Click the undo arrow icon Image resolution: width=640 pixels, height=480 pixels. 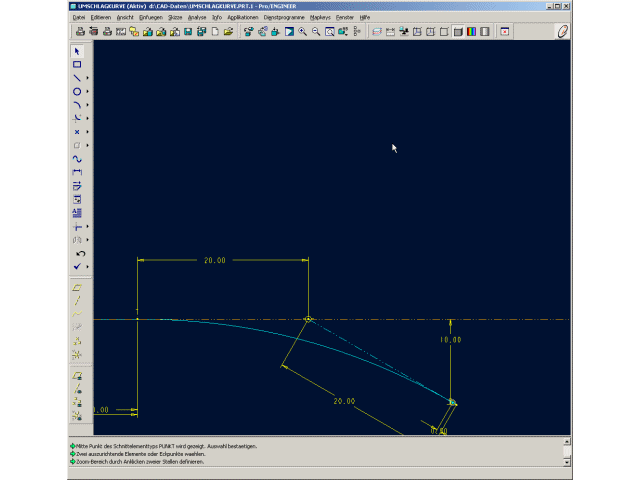point(80,253)
